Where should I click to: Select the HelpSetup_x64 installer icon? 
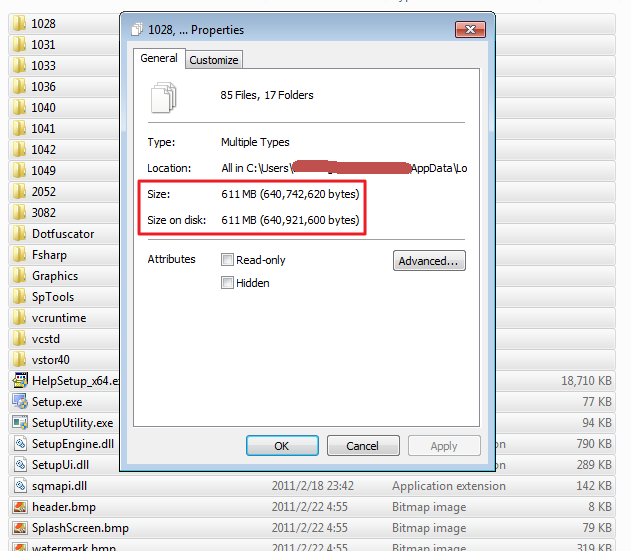pyautogui.click(x=20, y=380)
